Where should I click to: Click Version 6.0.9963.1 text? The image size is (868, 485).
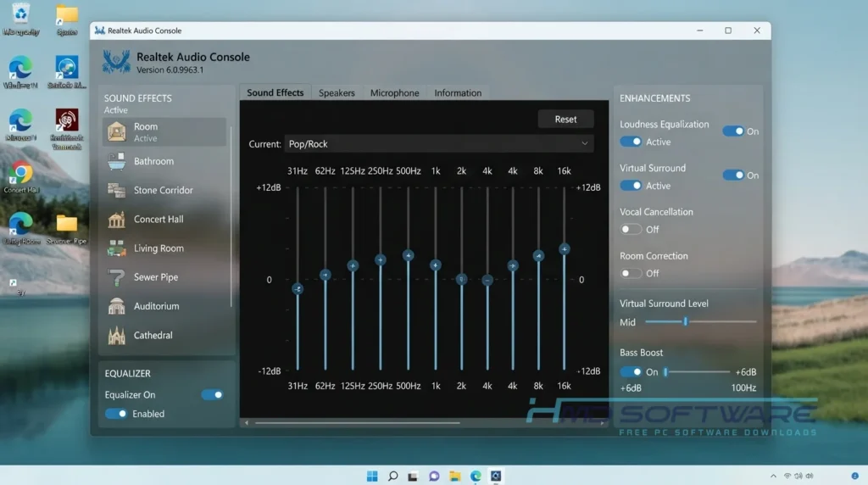click(170, 70)
